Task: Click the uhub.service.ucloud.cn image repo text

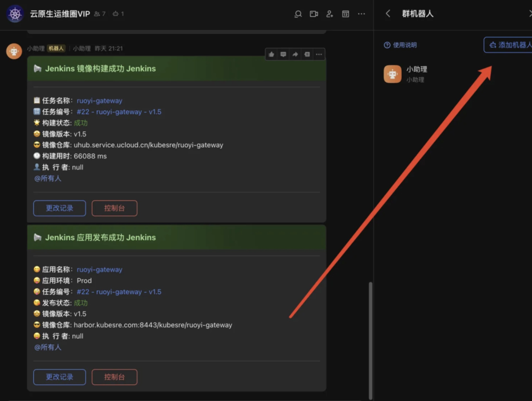Action: pos(148,145)
